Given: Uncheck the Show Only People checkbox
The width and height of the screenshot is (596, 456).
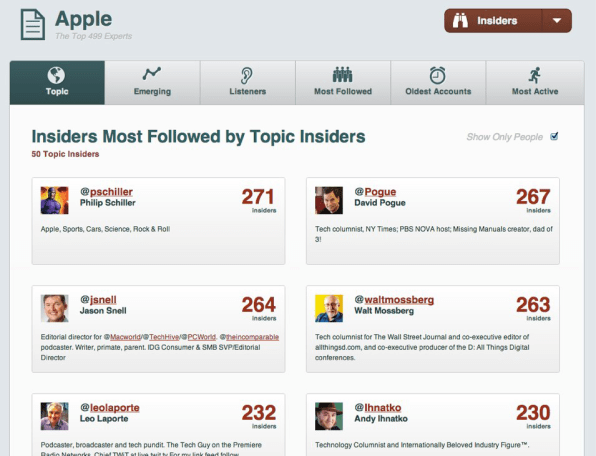Looking at the screenshot, I should point(554,136).
